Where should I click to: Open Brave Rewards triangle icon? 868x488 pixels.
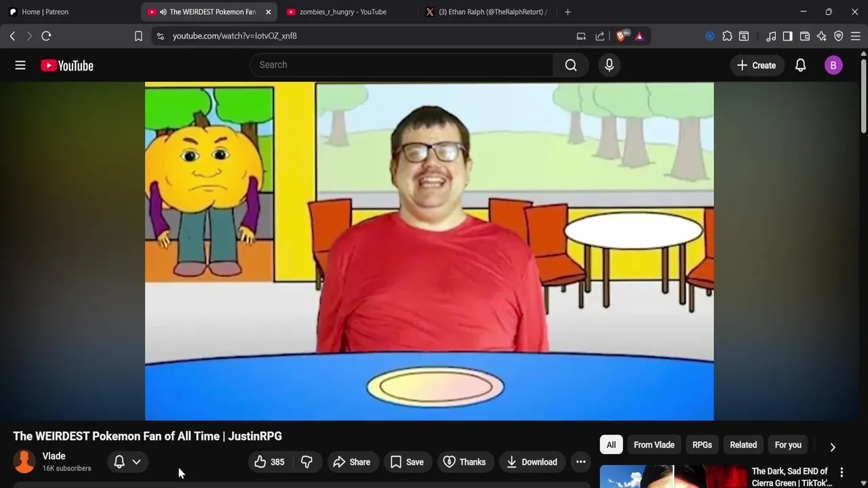point(639,36)
